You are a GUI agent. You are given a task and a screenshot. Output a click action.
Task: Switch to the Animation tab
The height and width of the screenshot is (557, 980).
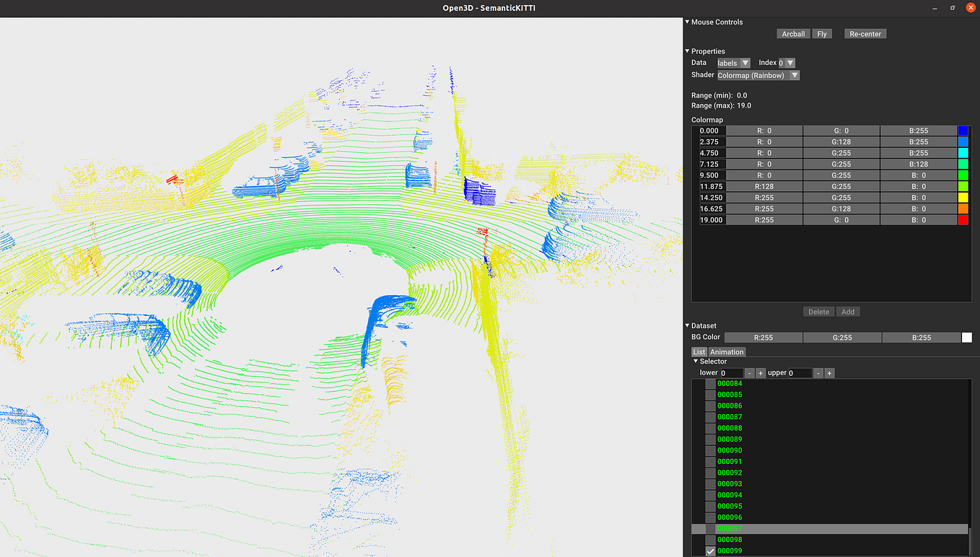(x=726, y=351)
